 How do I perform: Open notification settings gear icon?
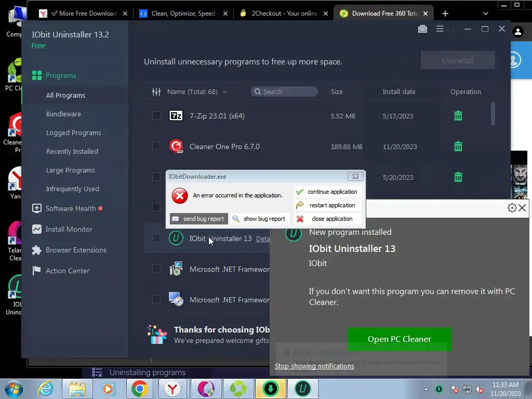(x=512, y=208)
